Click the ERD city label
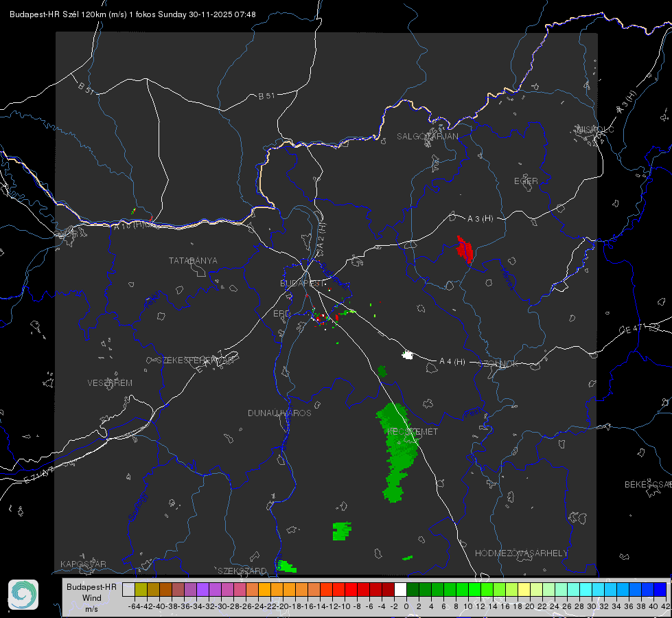Image resolution: width=672 pixels, height=618 pixels. 281,314
